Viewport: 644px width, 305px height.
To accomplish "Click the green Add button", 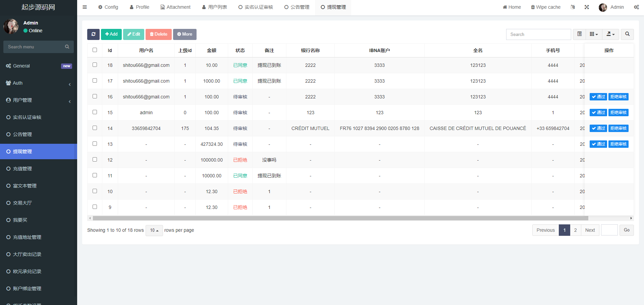I will click(111, 34).
